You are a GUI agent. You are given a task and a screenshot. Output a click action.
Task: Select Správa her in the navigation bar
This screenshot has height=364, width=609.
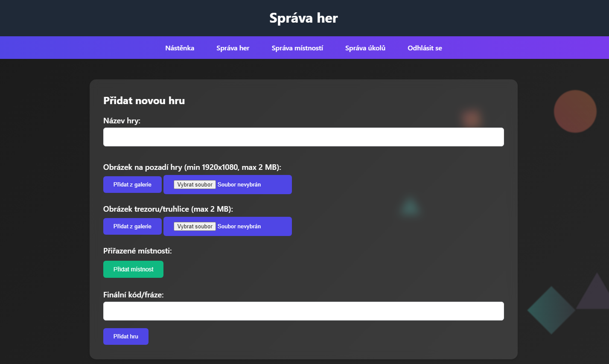233,48
